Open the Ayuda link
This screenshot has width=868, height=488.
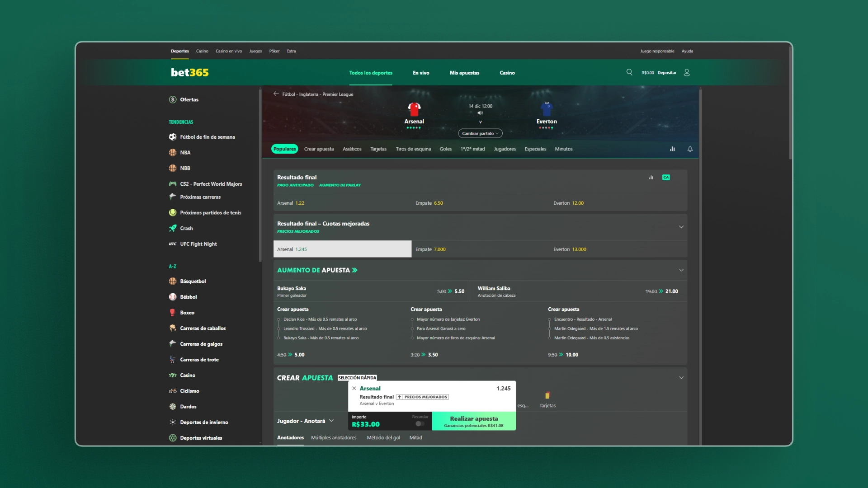[687, 51]
